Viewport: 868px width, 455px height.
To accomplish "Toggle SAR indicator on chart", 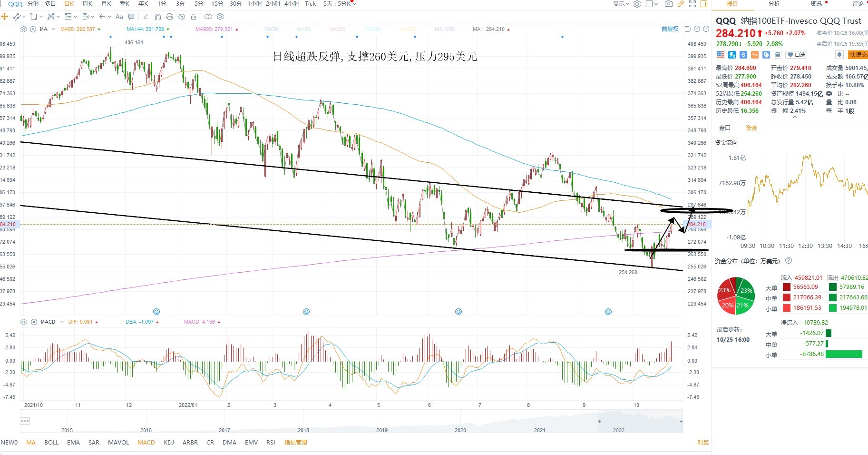I will (x=94, y=443).
